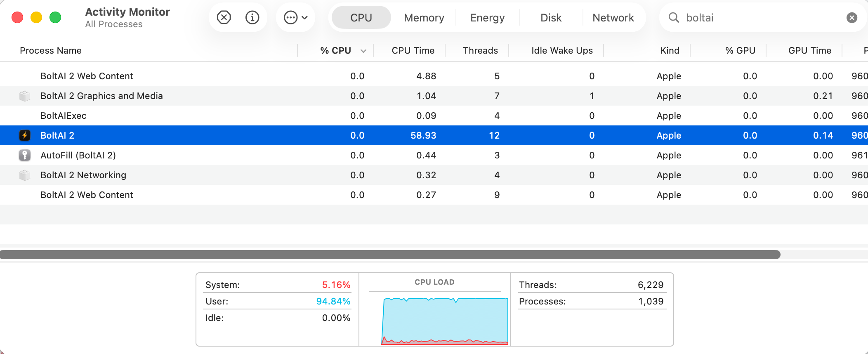Sort by the % CPU column header
This screenshot has height=354, width=868.
point(336,50)
